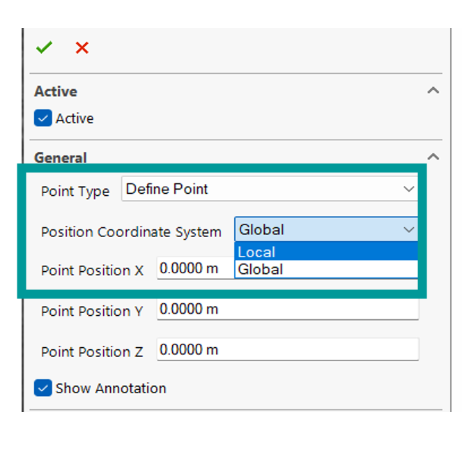Viewport: 476px width, 465px height.
Task: Click into the Point Position X field
Action: (195, 268)
